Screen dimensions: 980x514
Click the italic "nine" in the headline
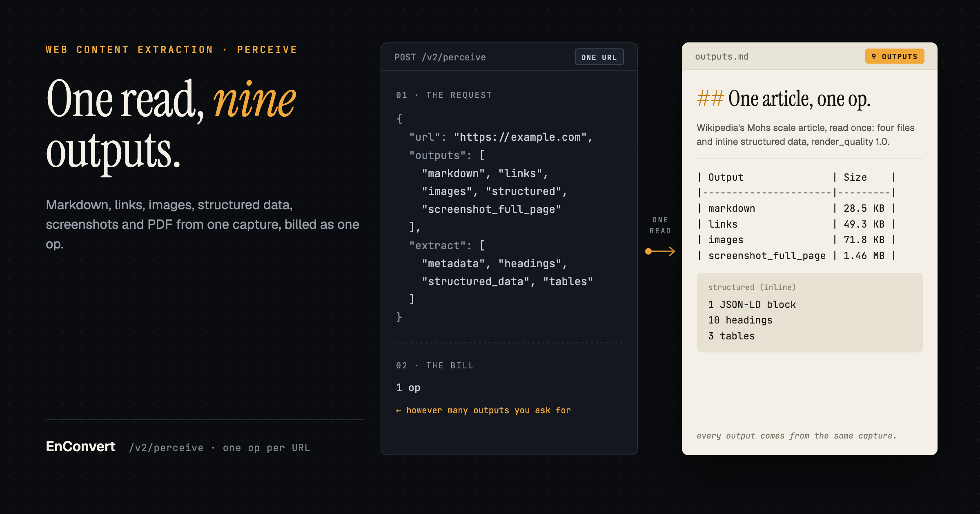pyautogui.click(x=255, y=100)
